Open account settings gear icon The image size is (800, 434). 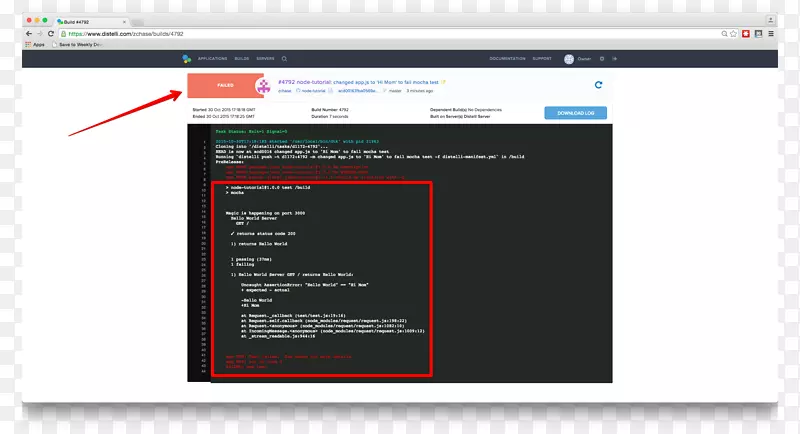[x=602, y=59]
